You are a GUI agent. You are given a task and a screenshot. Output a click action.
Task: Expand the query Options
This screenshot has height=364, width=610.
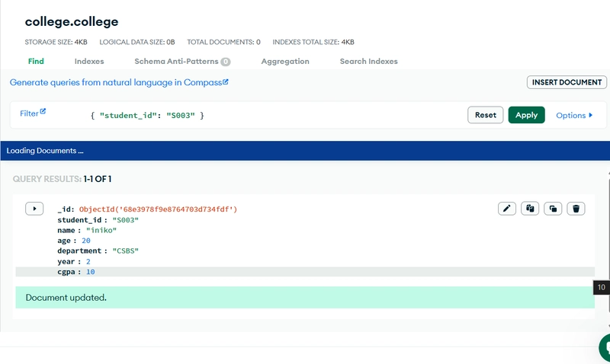pos(574,116)
